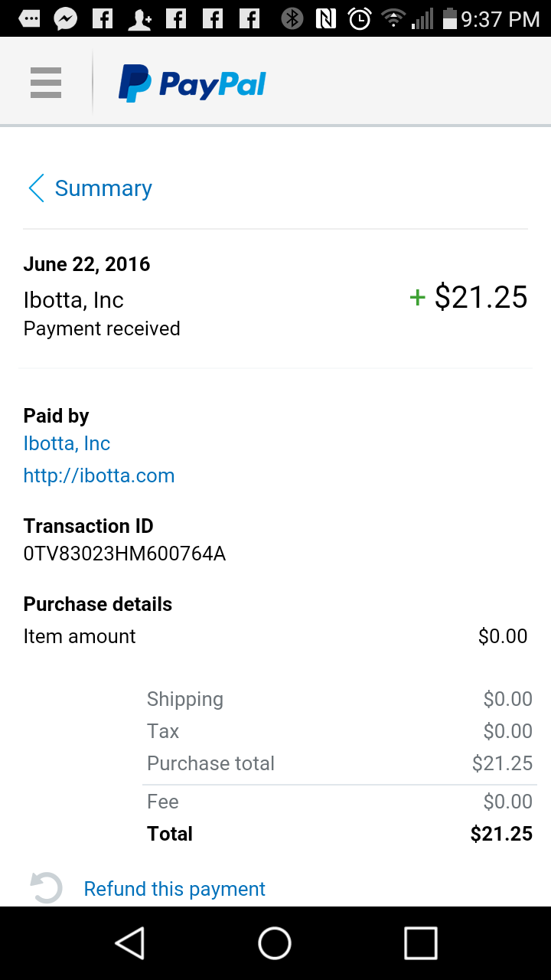Visit http://ibotta.com
The height and width of the screenshot is (980, 551).
99,475
